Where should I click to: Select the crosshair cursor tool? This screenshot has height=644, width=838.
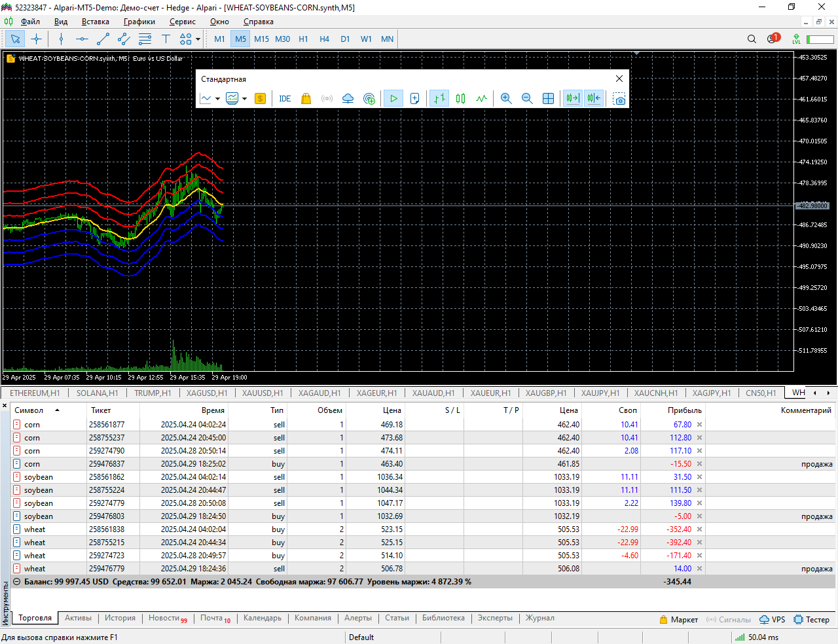point(37,39)
